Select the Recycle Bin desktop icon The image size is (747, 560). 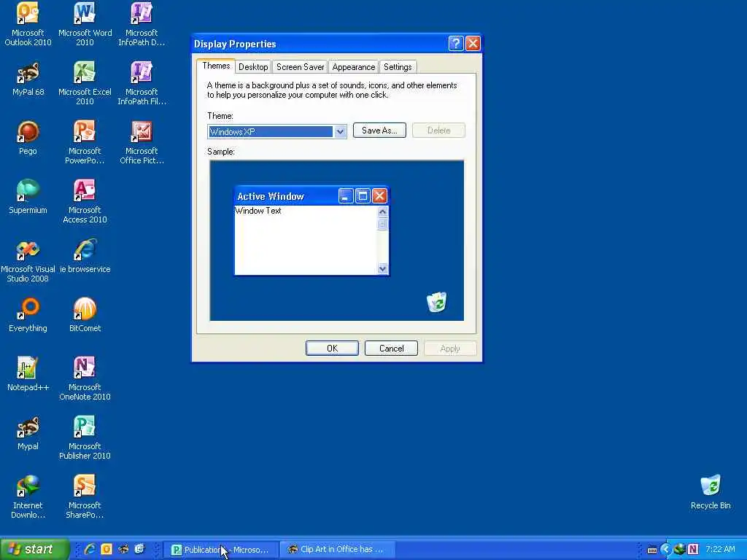coord(711,492)
